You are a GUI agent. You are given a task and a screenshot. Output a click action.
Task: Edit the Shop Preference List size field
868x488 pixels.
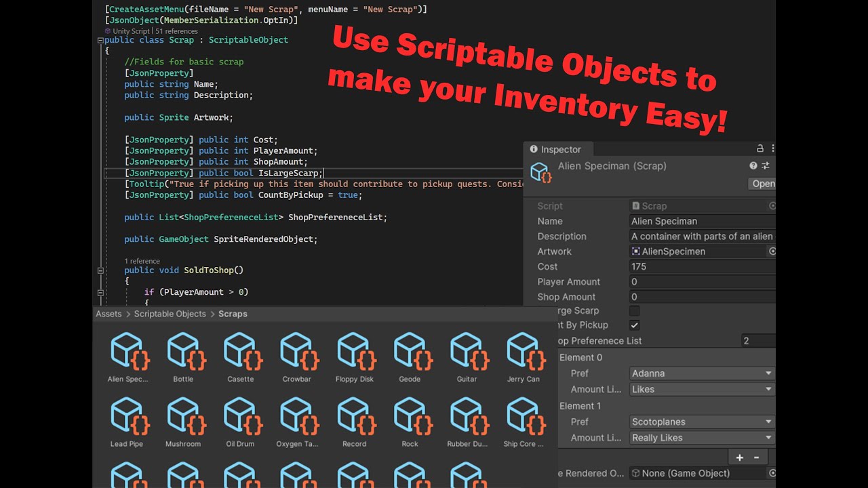click(758, 341)
